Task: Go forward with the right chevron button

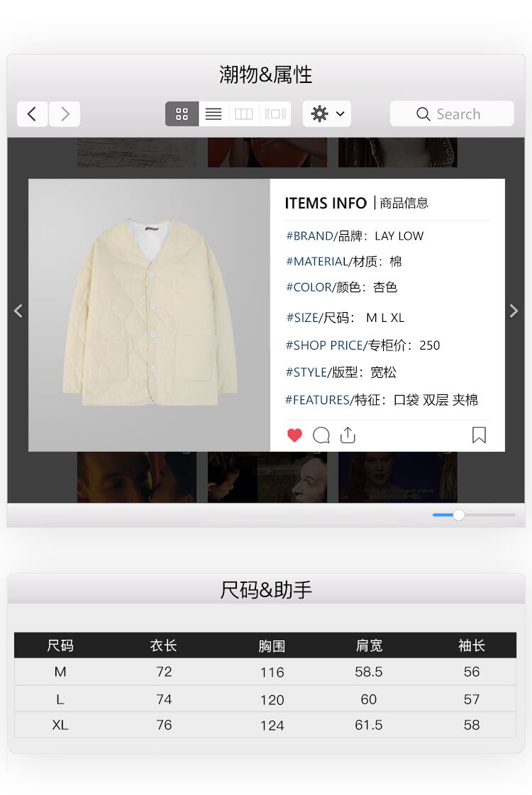Action: 65,113
